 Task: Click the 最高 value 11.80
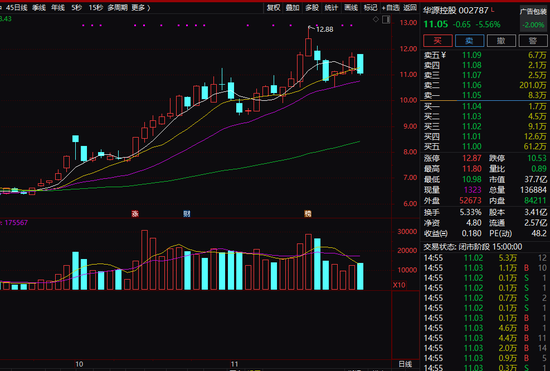click(472, 169)
